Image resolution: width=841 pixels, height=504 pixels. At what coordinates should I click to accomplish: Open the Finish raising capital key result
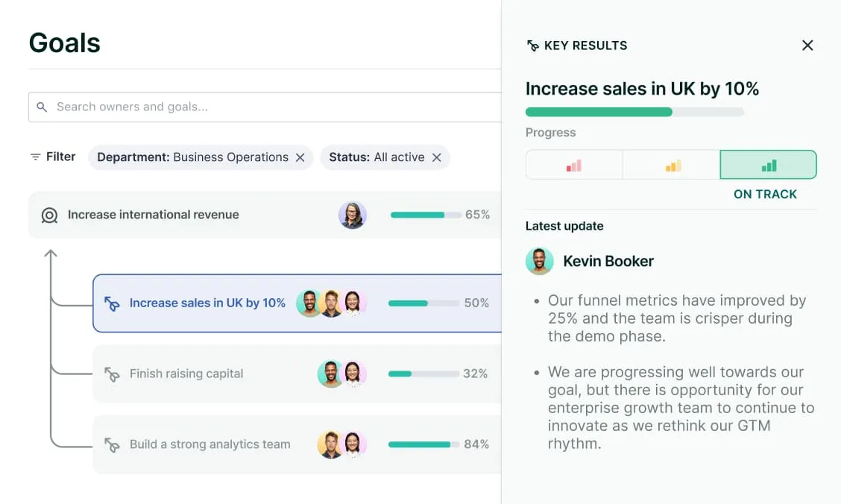tap(186, 374)
